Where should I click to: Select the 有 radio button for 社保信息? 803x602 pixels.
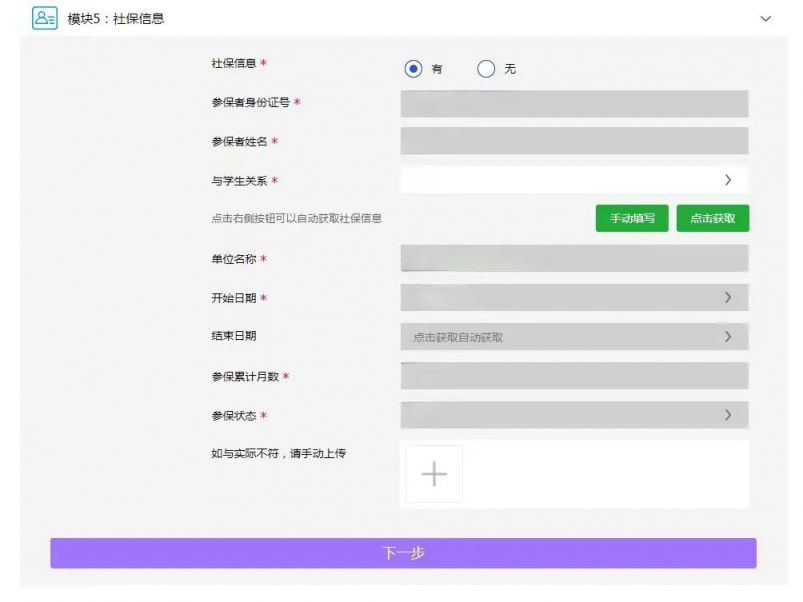(x=413, y=69)
